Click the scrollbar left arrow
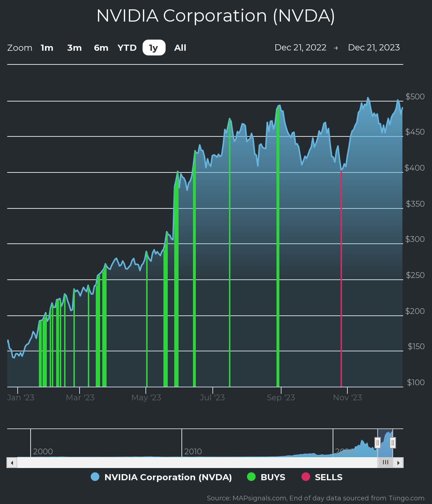The width and height of the screenshot is (432, 504). point(12,463)
